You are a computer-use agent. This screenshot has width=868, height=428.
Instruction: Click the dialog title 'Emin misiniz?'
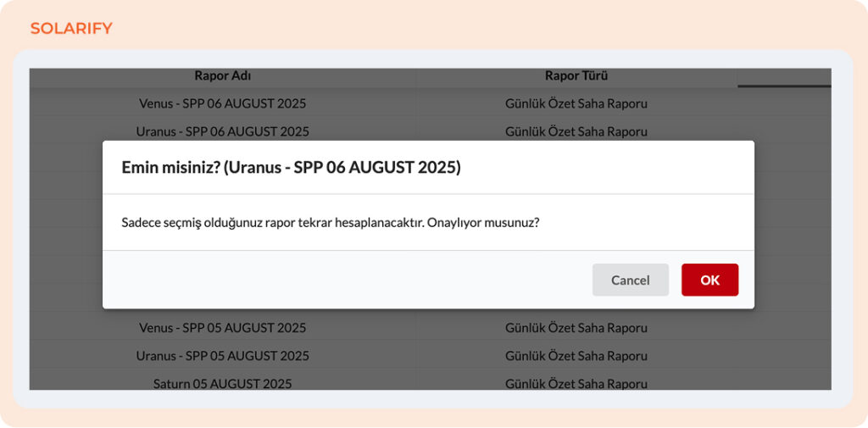pyautogui.click(x=291, y=167)
